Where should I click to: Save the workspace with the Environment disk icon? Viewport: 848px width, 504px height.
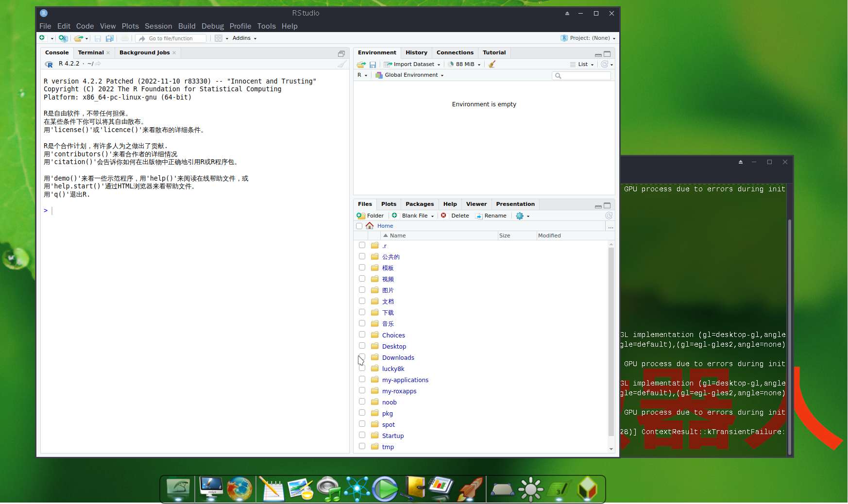[x=373, y=64]
